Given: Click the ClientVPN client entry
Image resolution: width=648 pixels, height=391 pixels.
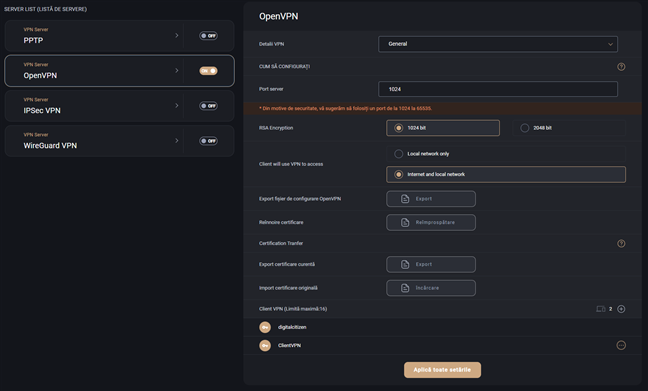Looking at the screenshot, I should click(x=442, y=345).
